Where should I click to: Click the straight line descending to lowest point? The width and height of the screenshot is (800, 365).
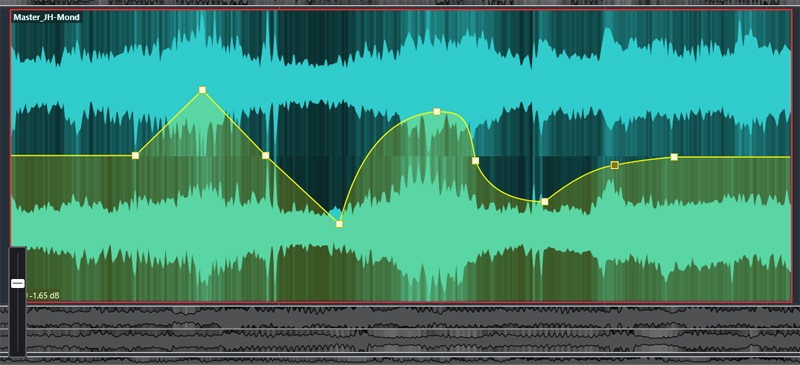302,189
